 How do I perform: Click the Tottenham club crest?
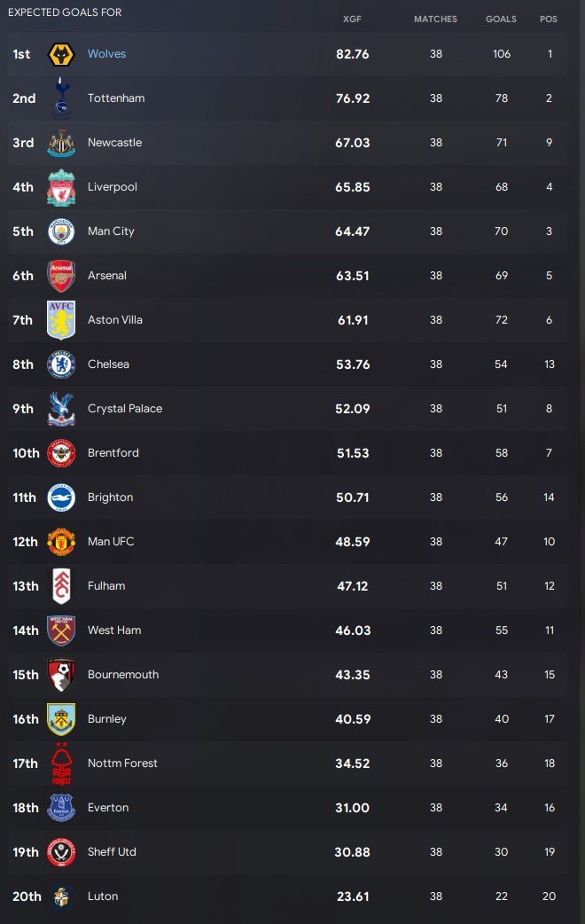61,98
